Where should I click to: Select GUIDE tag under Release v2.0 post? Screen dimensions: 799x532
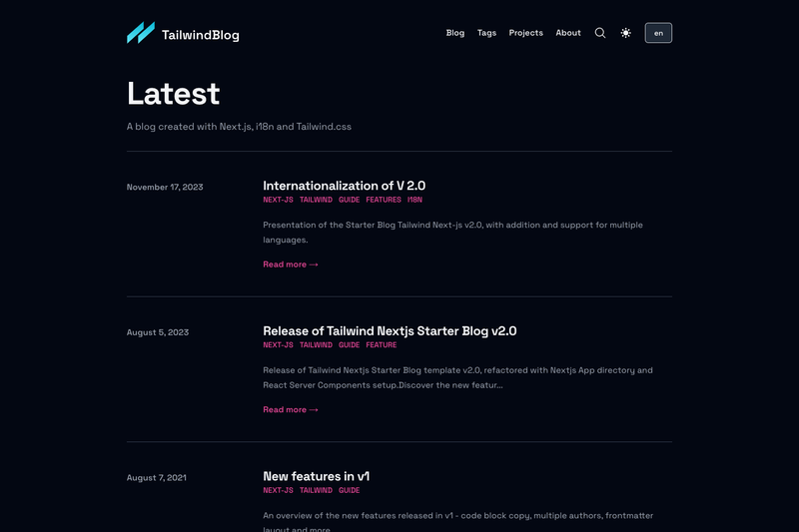click(x=349, y=345)
